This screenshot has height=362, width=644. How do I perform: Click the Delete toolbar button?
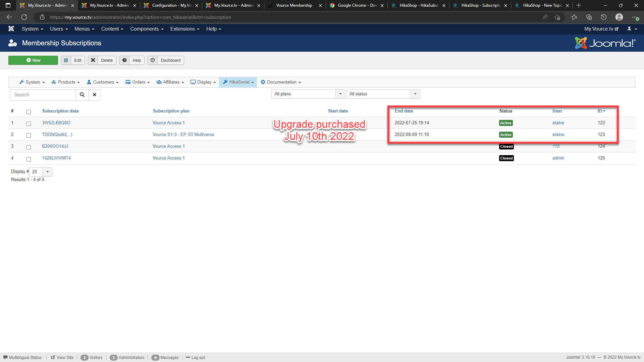point(102,60)
